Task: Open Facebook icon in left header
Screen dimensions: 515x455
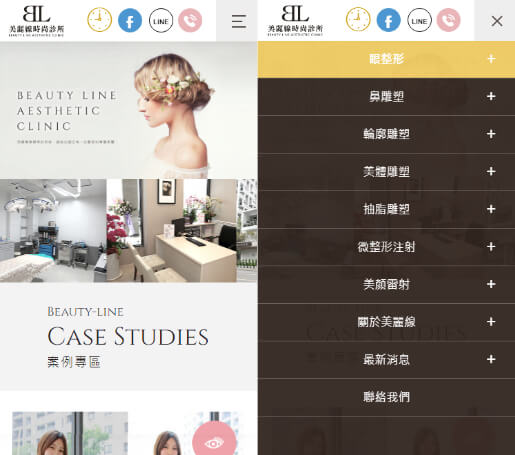Action: pyautogui.click(x=130, y=20)
